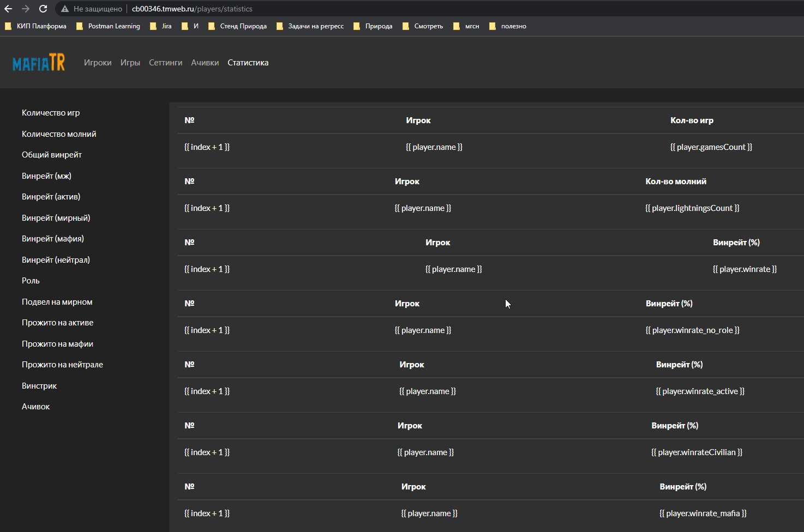Open the Jira bookmark
This screenshot has width=804, height=532.
pyautogui.click(x=161, y=26)
